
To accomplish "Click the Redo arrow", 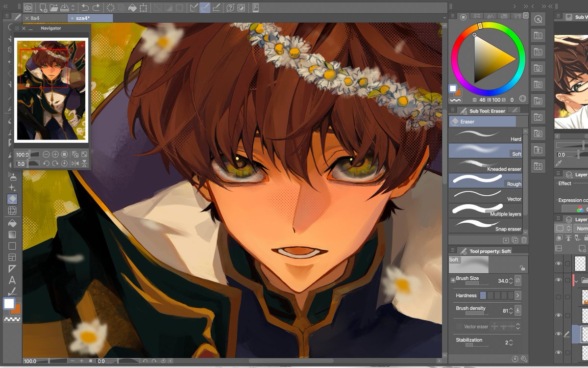I will (96, 8).
